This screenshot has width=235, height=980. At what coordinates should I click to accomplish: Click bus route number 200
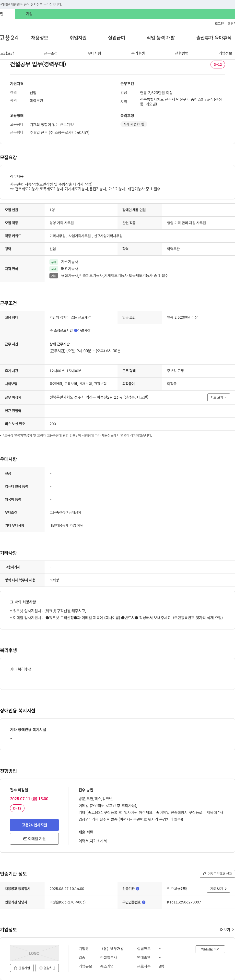point(52,424)
